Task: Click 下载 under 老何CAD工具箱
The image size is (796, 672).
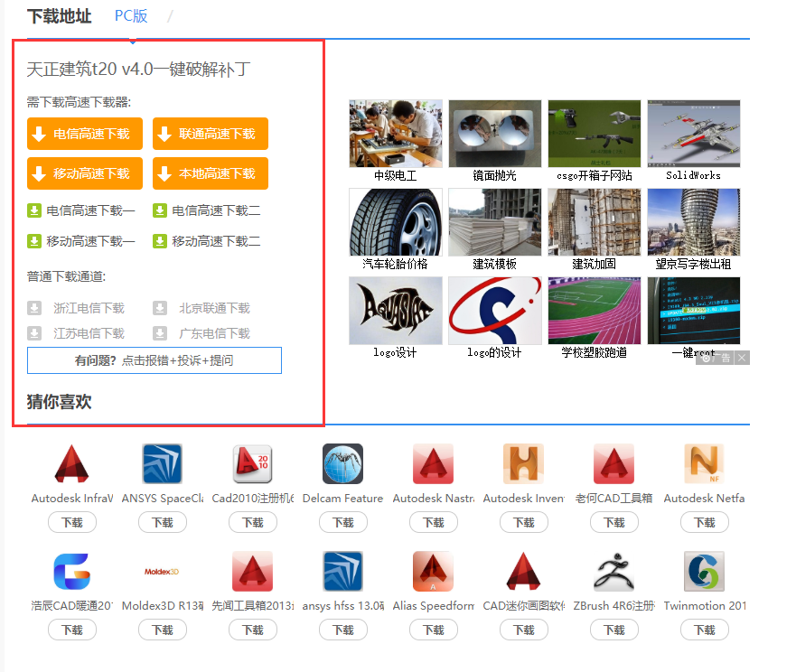Action: coord(614,522)
